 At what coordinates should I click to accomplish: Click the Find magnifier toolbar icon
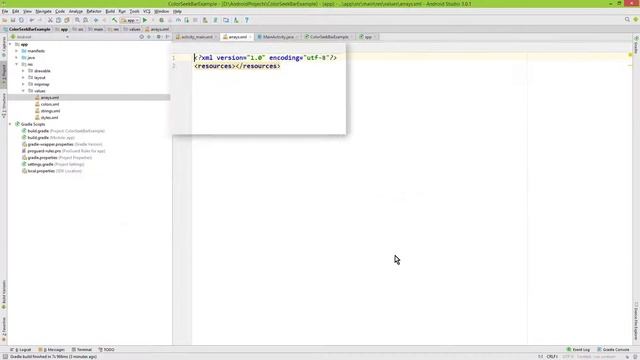pos(77,20)
